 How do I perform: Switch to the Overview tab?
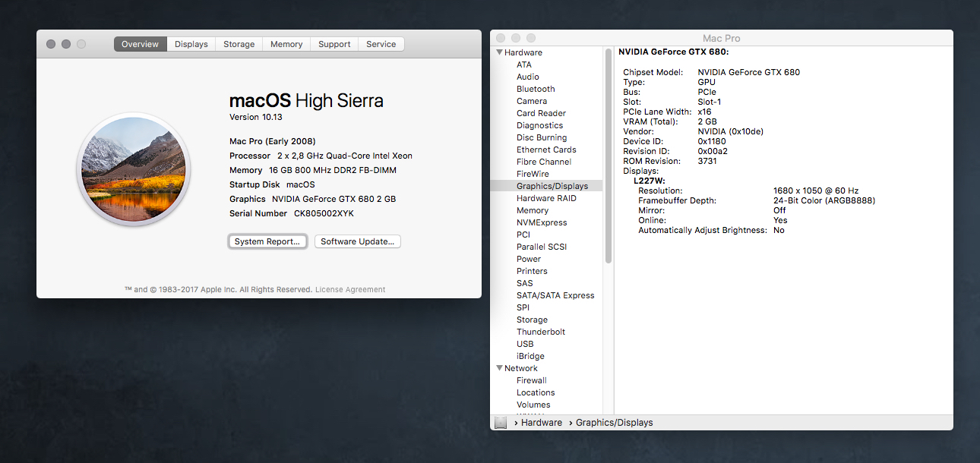pos(141,44)
